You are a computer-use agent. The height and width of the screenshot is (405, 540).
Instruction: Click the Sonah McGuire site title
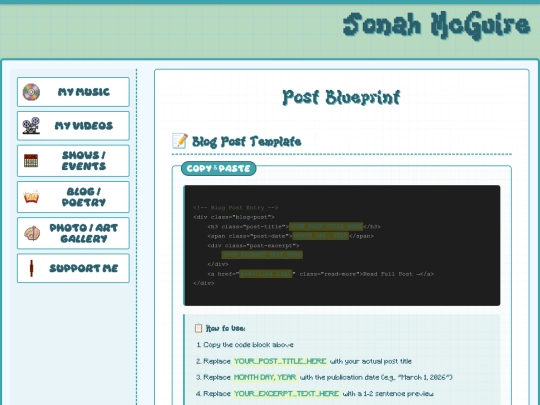[x=436, y=25]
